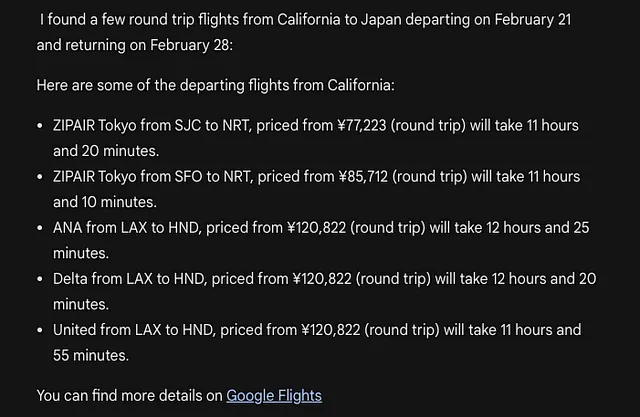
Task: Click the ZIPAIR Tokyo SFO to NRT entry
Action: [x=316, y=189]
